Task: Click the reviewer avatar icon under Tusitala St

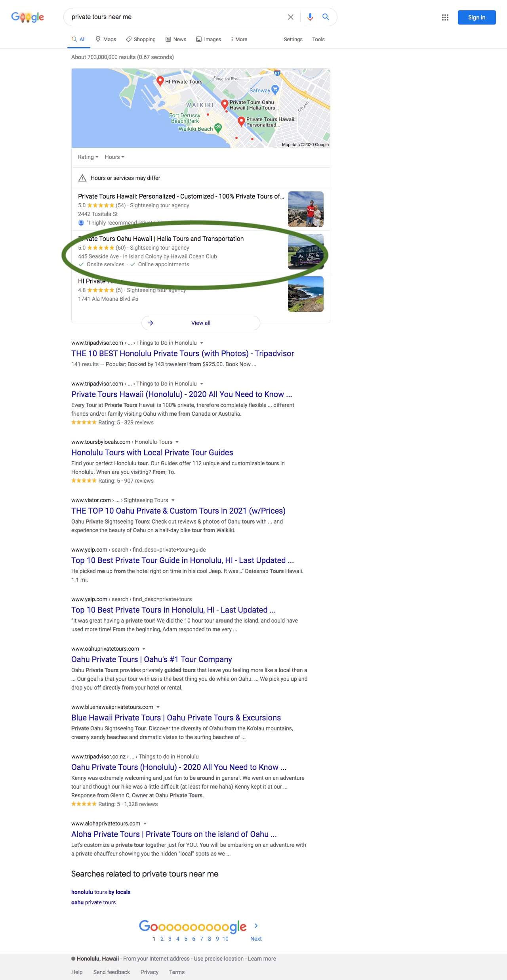Action: [81, 223]
